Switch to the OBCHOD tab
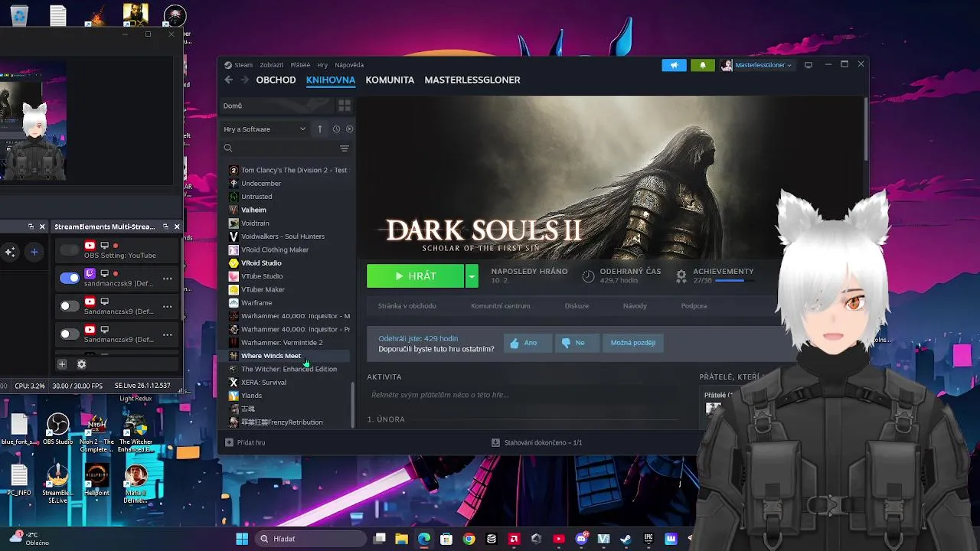The image size is (980, 551). (x=276, y=80)
